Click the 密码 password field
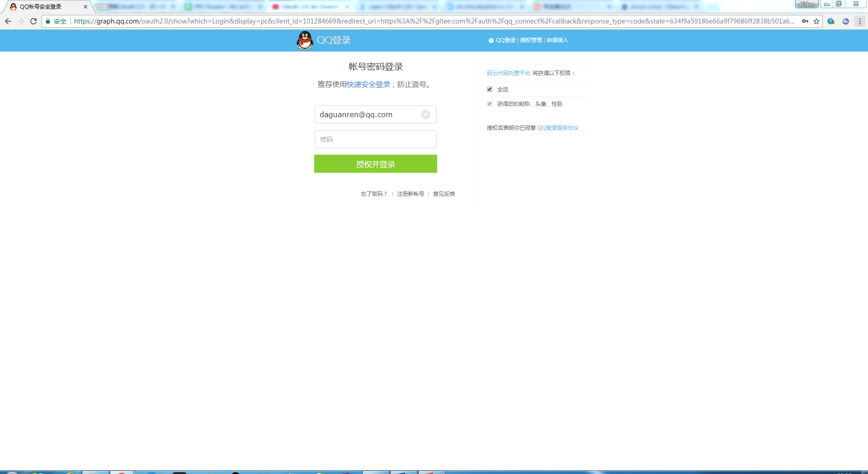The image size is (868, 474). click(376, 139)
